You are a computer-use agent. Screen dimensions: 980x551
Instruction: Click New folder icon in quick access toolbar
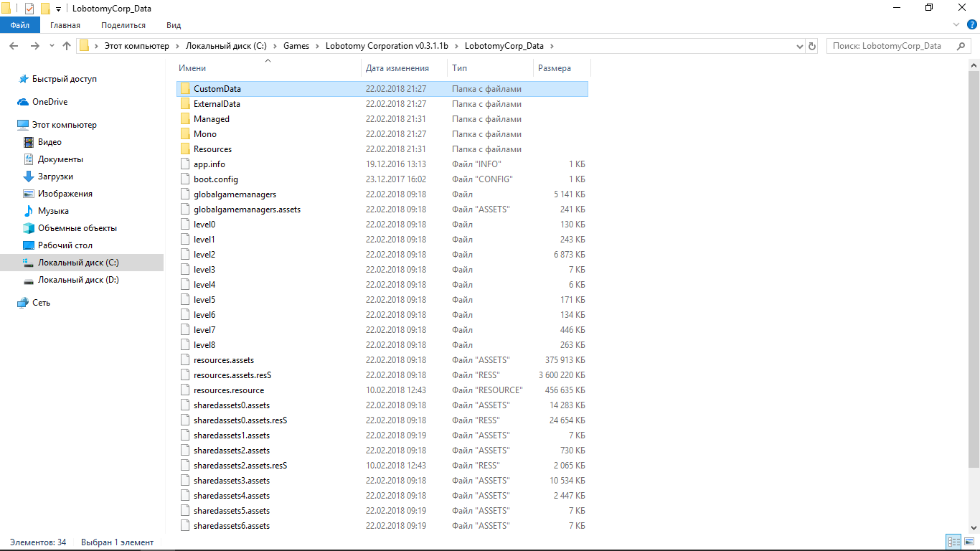coord(45,9)
